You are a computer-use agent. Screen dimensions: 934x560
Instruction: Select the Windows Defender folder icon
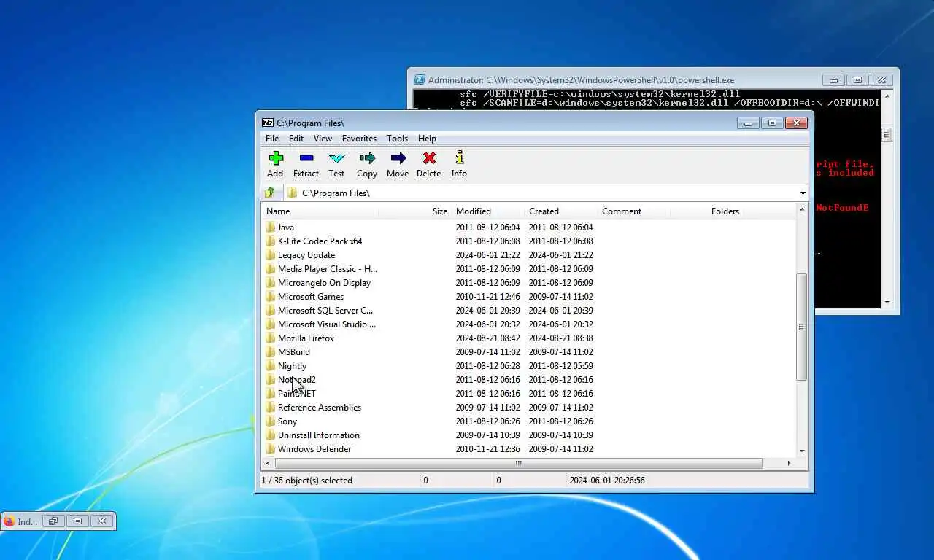coord(270,448)
